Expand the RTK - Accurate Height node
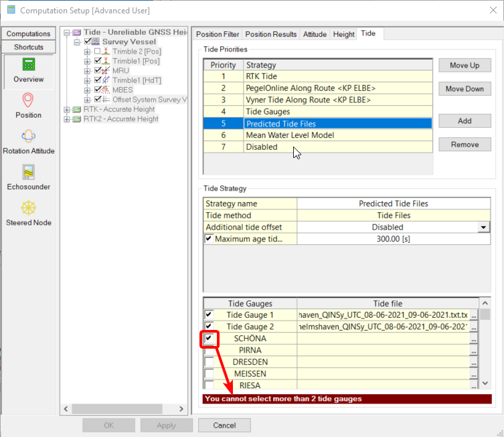The width and height of the screenshot is (504, 437). (x=66, y=109)
